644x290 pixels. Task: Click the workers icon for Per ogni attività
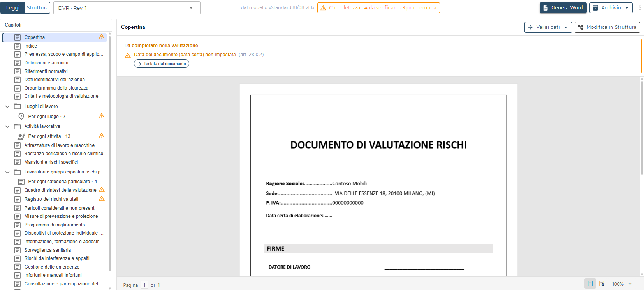pyautogui.click(x=21, y=136)
